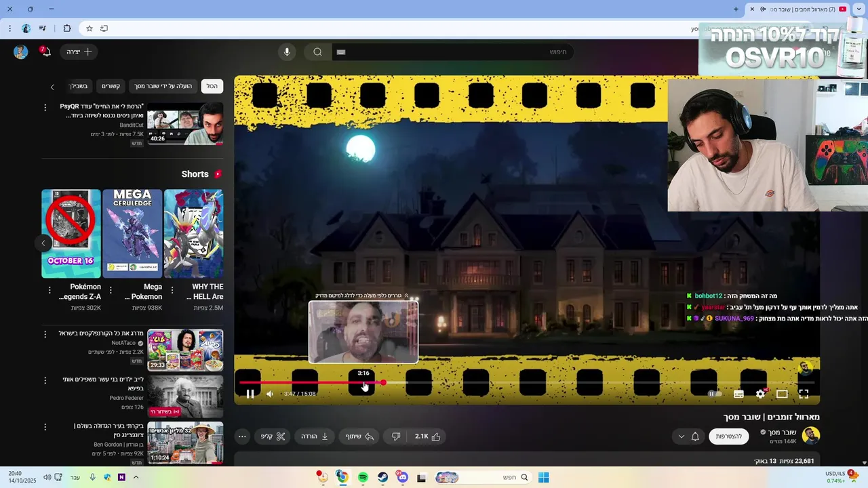Open the Chrome extensions puzzle icon

tap(66, 28)
